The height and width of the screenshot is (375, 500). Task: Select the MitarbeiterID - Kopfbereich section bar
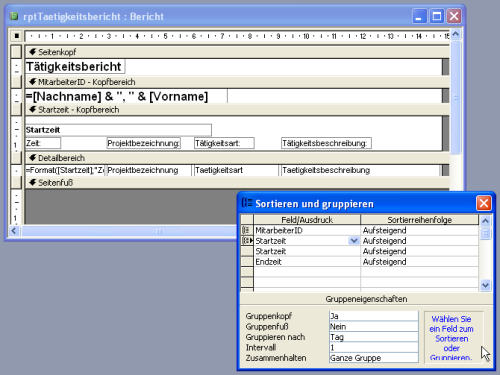(x=237, y=82)
